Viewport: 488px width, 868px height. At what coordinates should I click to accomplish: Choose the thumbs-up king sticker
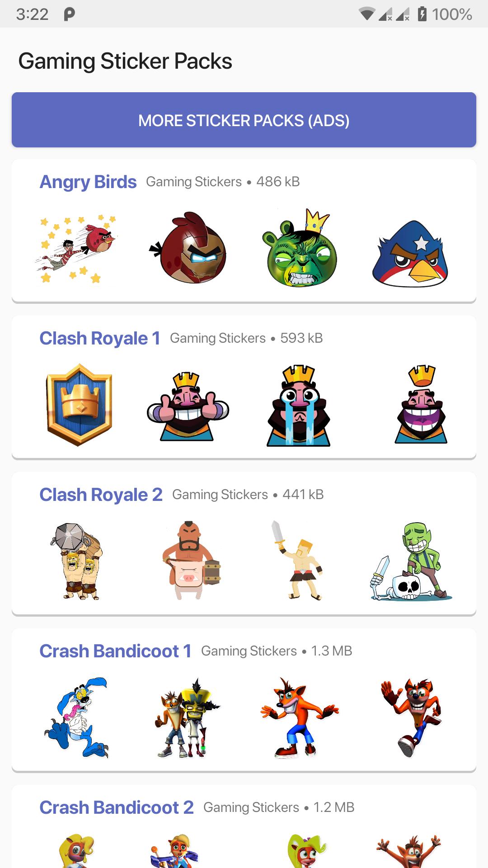point(188,406)
